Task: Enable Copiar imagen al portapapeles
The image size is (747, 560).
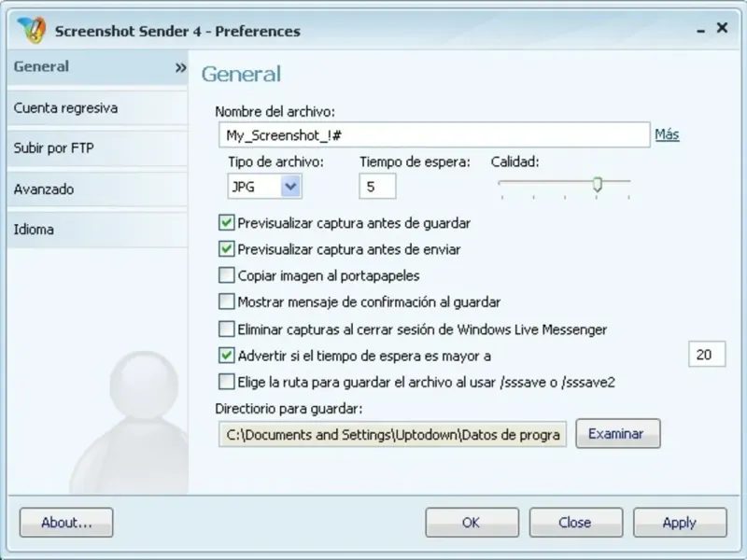Action: click(x=226, y=275)
